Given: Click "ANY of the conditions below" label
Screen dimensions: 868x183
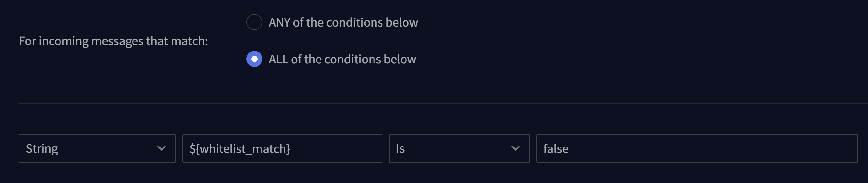Looking at the screenshot, I should [343, 22].
